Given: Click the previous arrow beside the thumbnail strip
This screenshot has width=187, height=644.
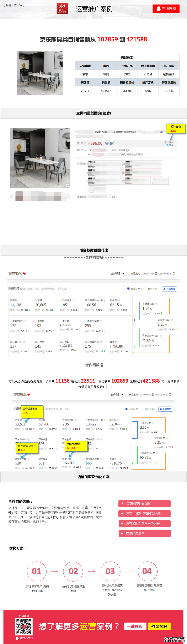Looking at the screenshot, I should click(x=12, y=196).
